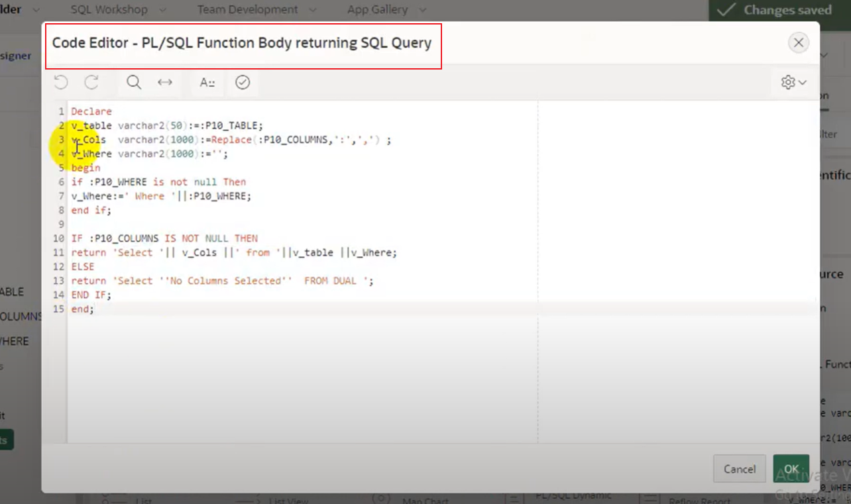Place cursor on the Declare keyword
Image resolution: width=851 pixels, height=504 pixels.
tap(91, 111)
